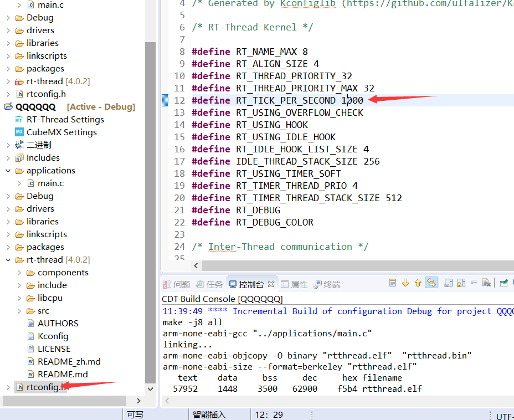Close the 控制台 tab with its X
The image size is (514, 420).
point(271,284)
